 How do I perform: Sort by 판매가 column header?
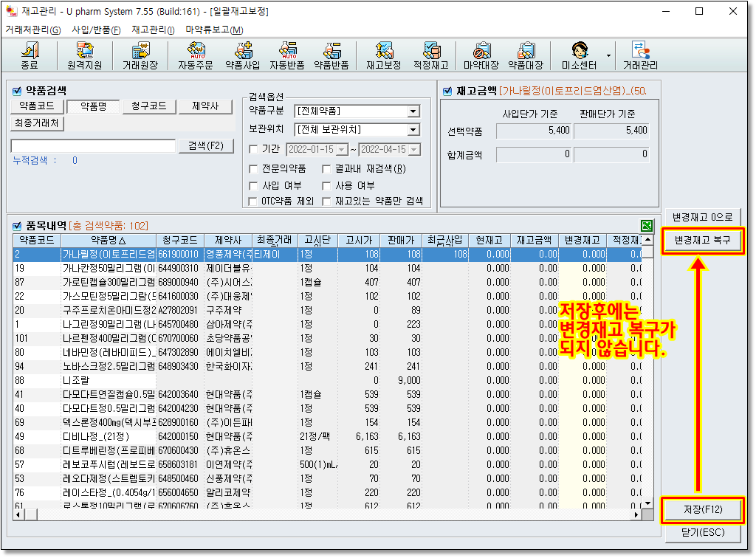(401, 240)
